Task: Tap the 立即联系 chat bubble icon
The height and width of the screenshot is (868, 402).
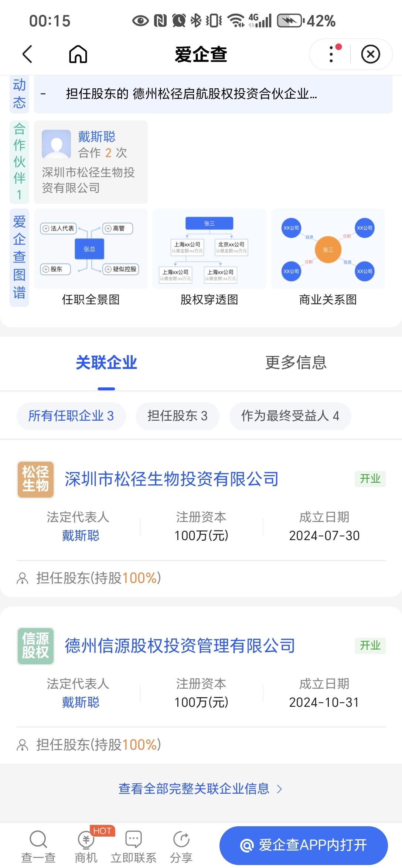Action: [134, 840]
